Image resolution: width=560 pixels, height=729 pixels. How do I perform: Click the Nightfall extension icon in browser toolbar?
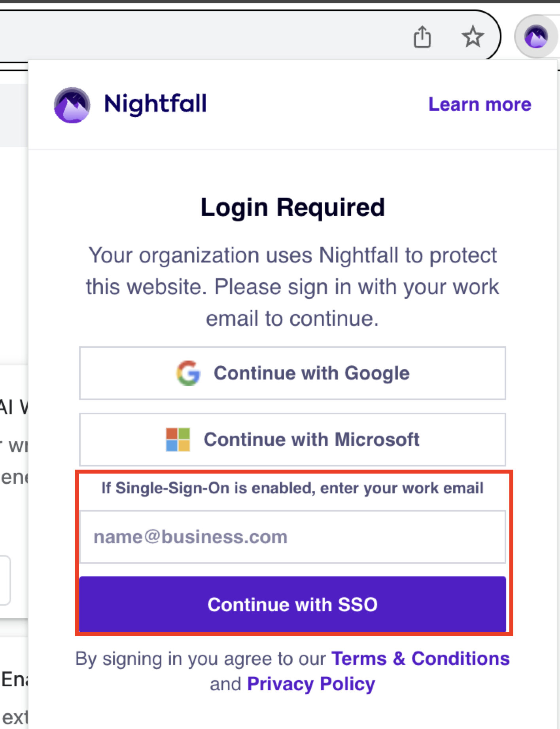point(536,37)
